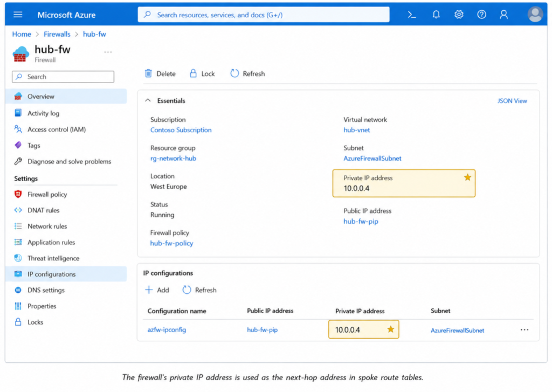The height and width of the screenshot is (392, 552).
Task: Open the hub-vnet virtual network link
Action: coord(357,130)
